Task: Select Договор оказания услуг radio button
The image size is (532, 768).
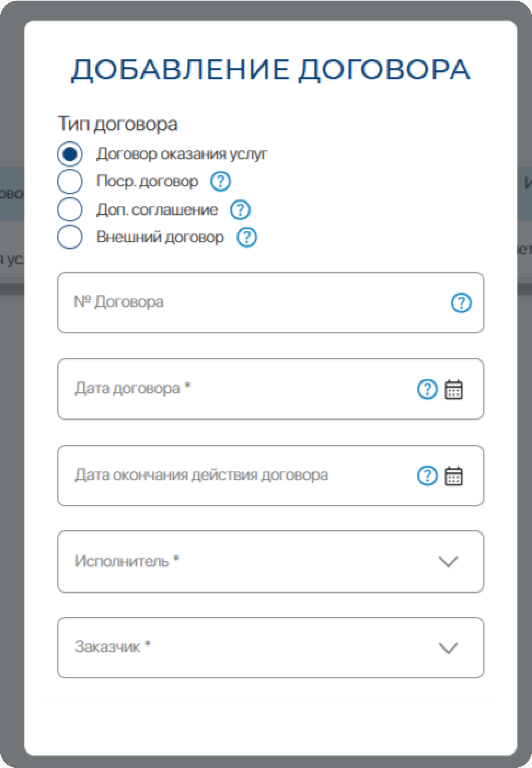Action: tap(70, 154)
